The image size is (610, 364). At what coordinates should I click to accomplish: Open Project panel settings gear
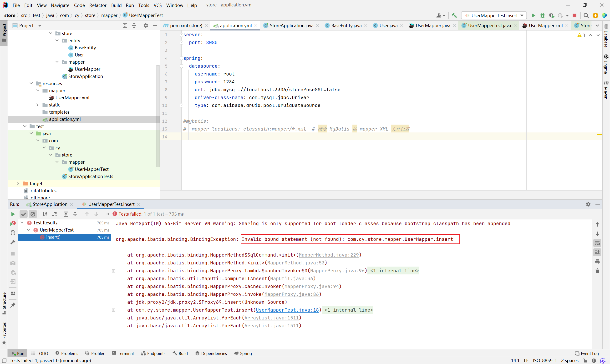pyautogui.click(x=146, y=25)
